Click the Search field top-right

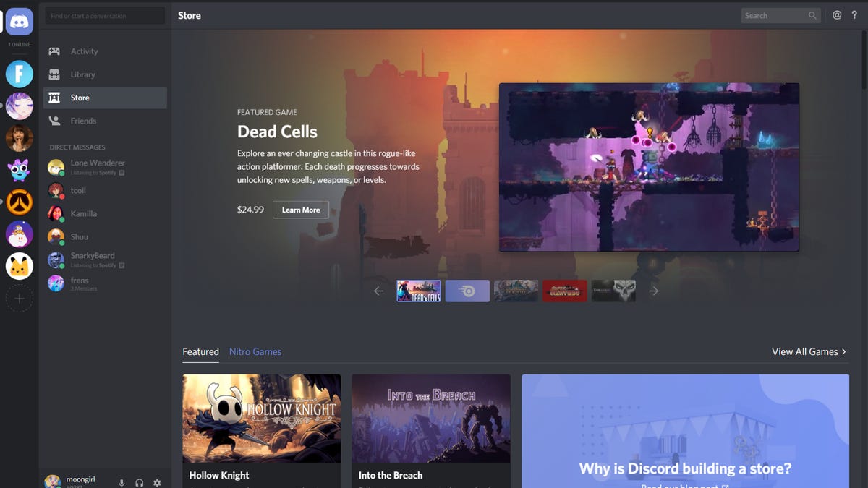click(x=781, y=14)
